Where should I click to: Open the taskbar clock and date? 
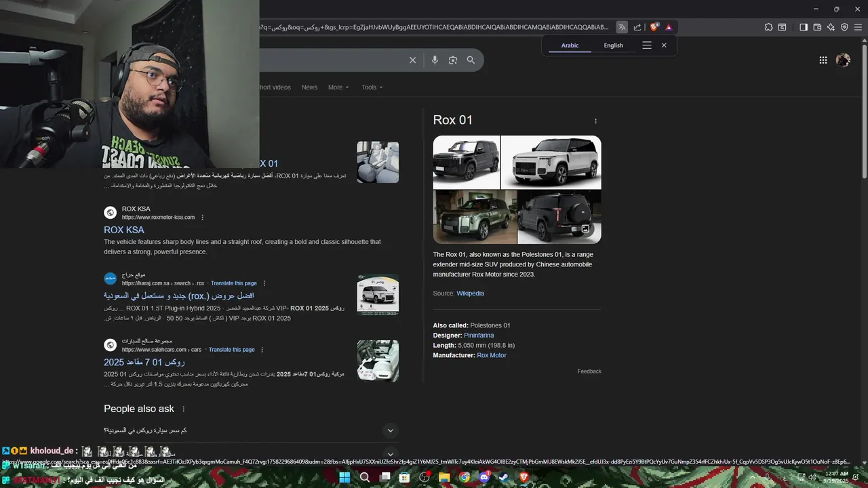[x=837, y=477]
